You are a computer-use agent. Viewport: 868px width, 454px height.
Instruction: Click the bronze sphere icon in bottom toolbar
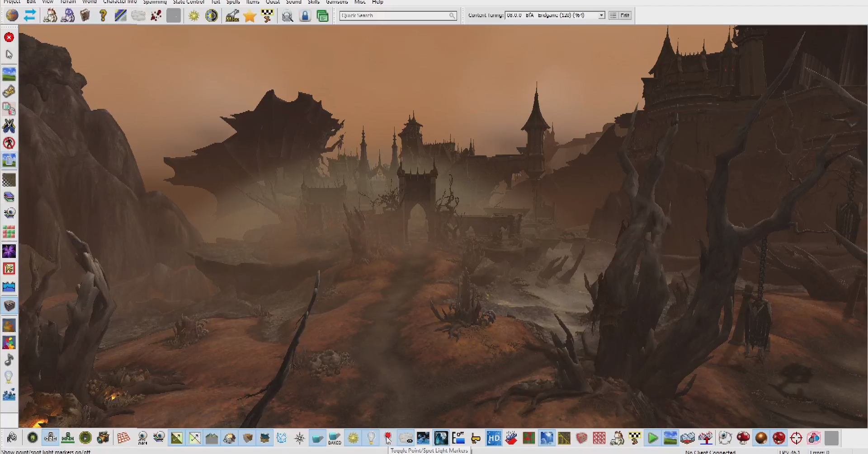[761, 438]
